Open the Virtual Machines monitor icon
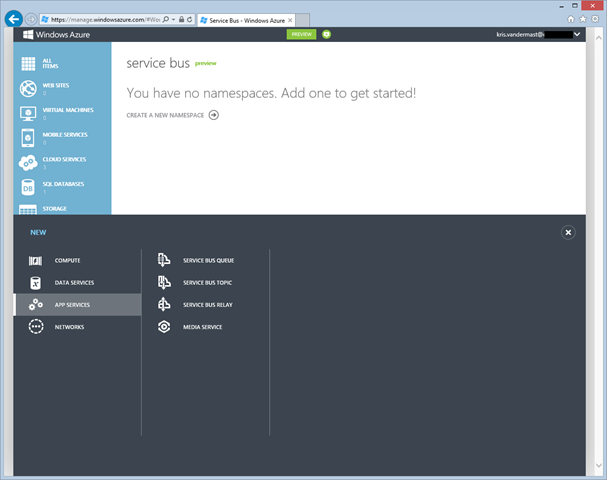 (x=28, y=113)
